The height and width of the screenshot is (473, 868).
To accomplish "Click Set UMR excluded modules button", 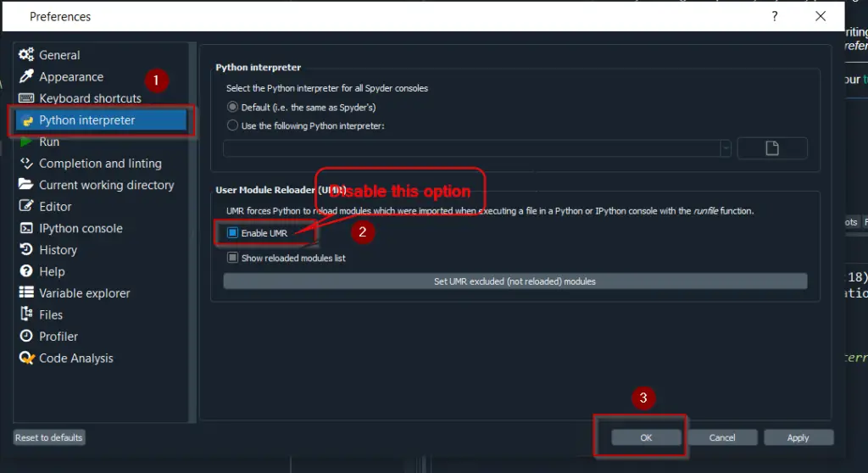I will click(515, 281).
